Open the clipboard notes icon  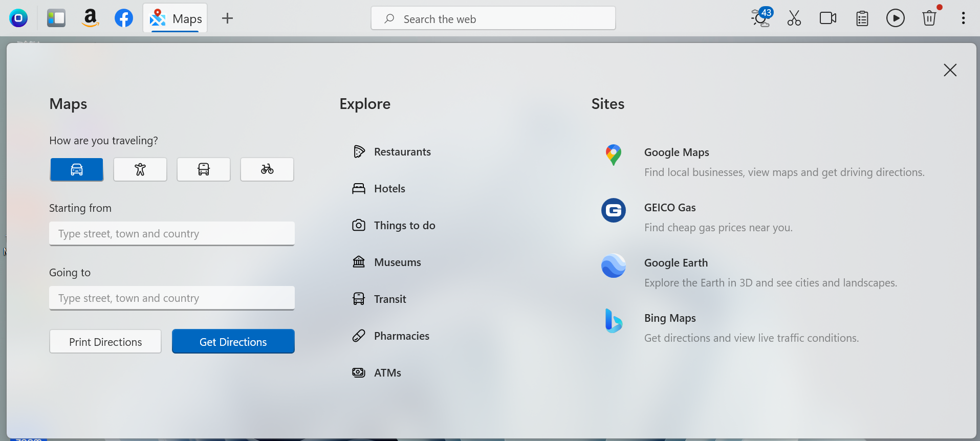(862, 18)
